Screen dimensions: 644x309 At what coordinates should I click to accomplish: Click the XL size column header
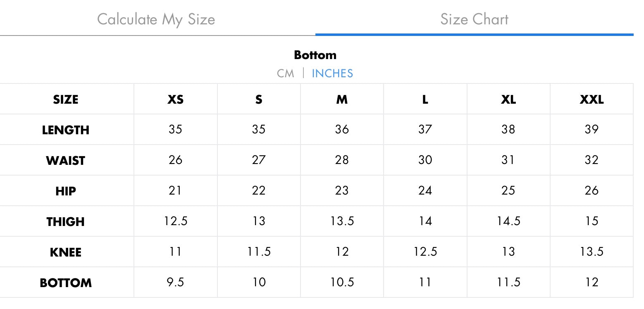pos(508,100)
